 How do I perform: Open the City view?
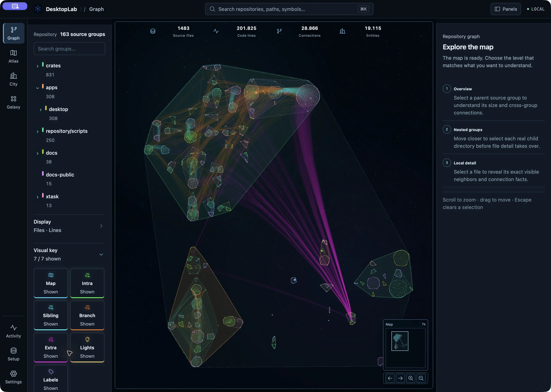click(x=14, y=79)
